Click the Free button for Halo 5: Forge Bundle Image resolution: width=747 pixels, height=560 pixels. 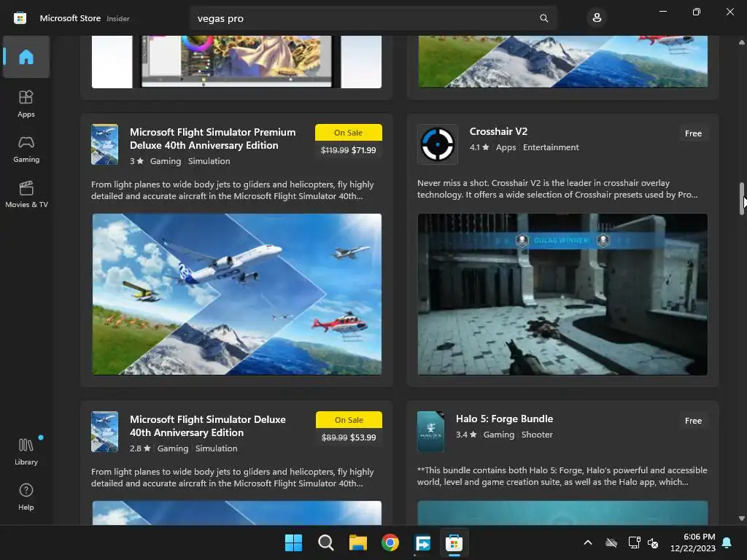(x=693, y=421)
